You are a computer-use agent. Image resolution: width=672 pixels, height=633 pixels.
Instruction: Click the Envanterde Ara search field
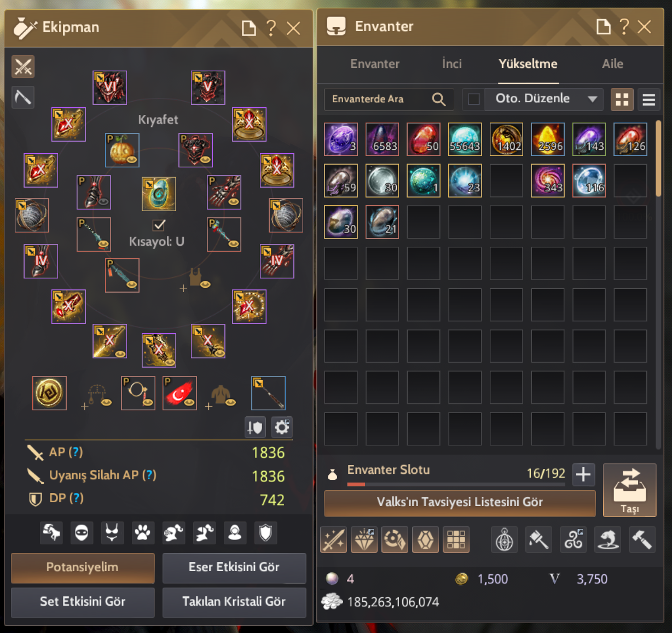[x=389, y=99]
